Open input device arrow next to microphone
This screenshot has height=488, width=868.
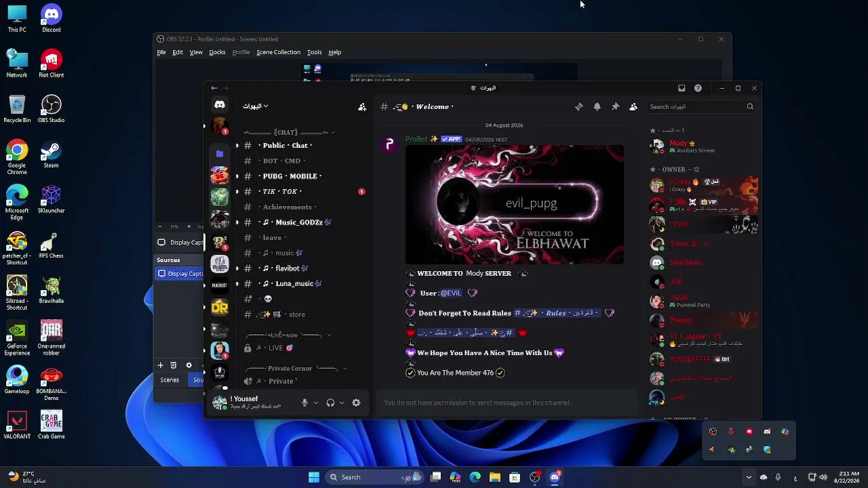tap(316, 403)
